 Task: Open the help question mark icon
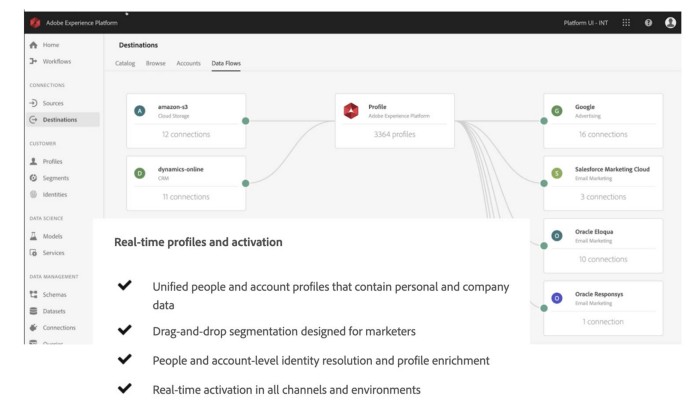click(x=648, y=22)
